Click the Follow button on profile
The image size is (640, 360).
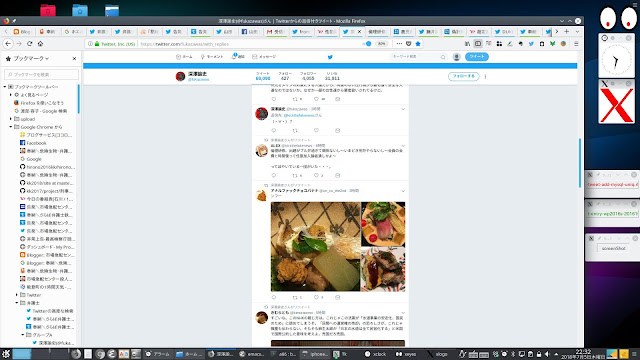pos(463,76)
